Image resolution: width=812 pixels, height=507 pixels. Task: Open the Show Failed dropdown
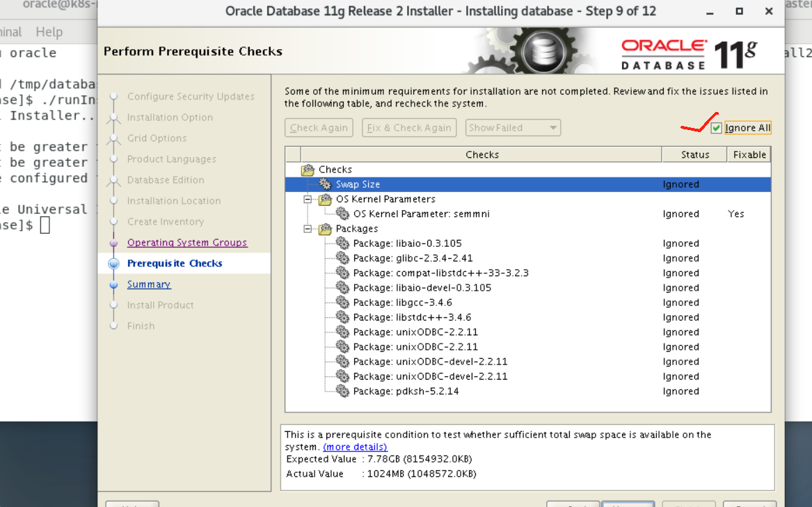[x=513, y=128]
